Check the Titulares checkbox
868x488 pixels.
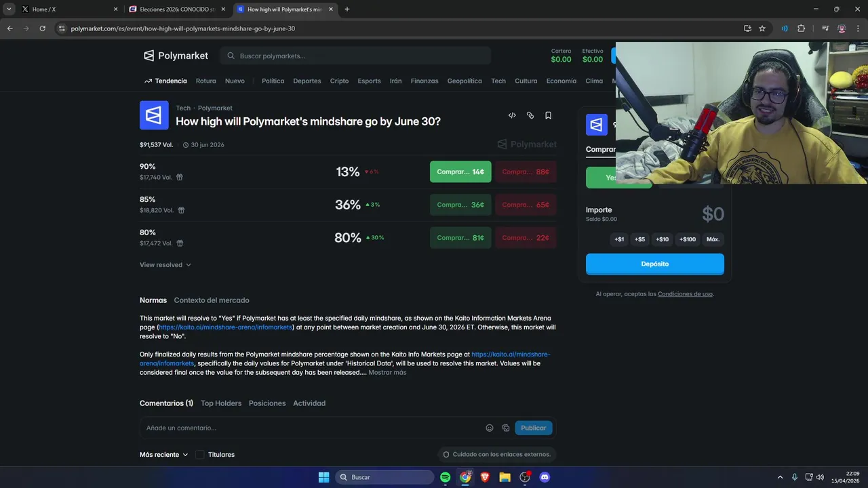pos(200,455)
